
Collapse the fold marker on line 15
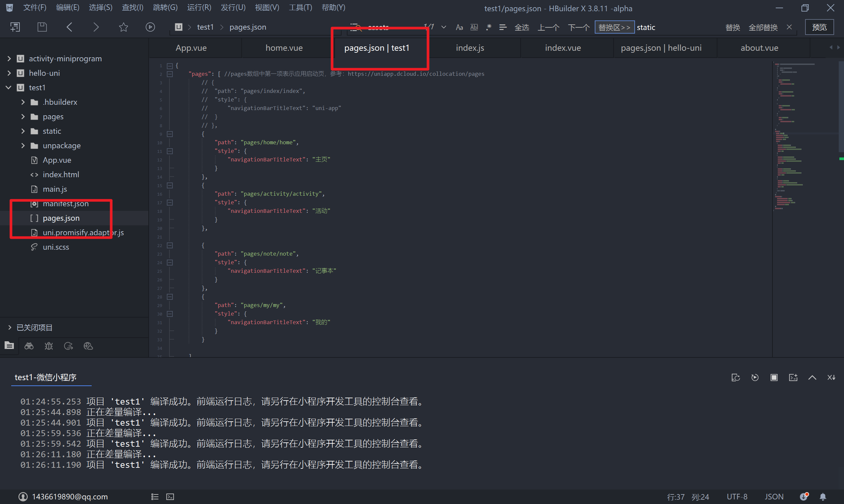[x=169, y=185]
